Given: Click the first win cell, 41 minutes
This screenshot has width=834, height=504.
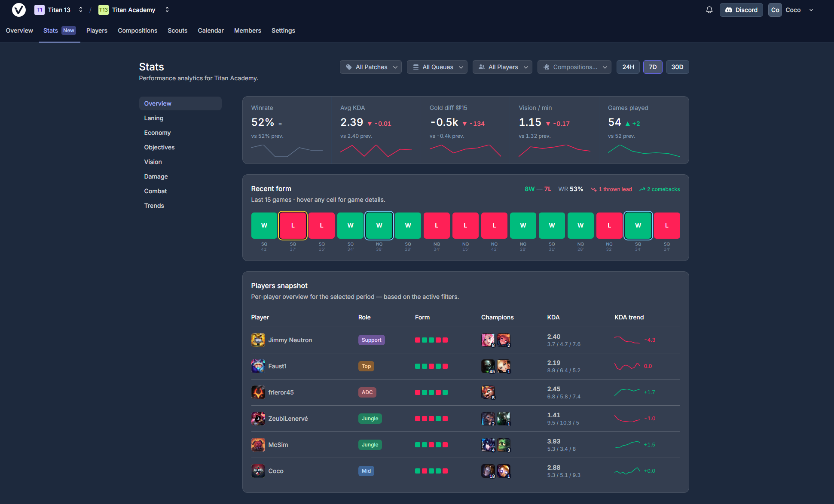Looking at the screenshot, I should (x=264, y=225).
